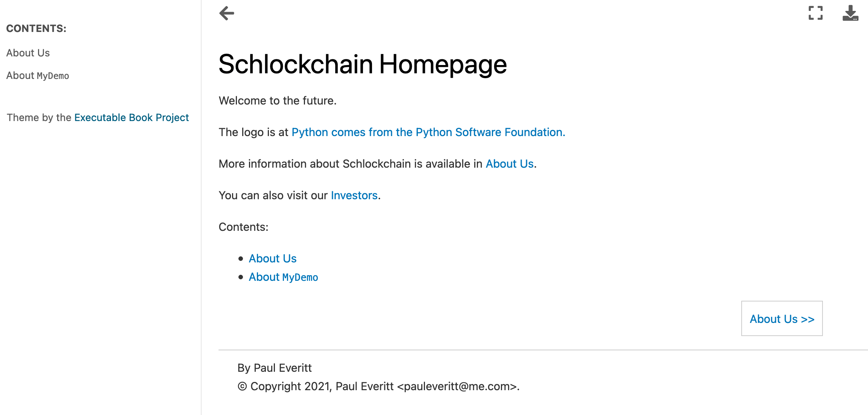This screenshot has height=415, width=868.
Task: Follow the inline About Us link in paragraph
Action: (510, 164)
